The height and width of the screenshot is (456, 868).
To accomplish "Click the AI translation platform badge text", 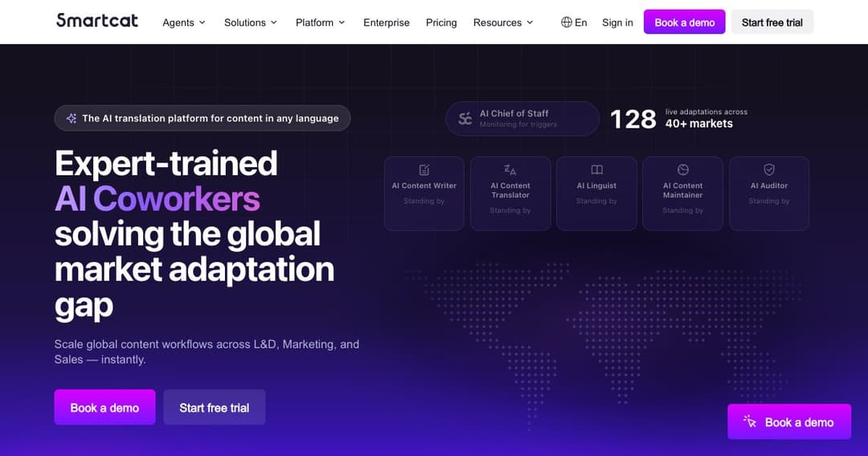I will click(211, 118).
